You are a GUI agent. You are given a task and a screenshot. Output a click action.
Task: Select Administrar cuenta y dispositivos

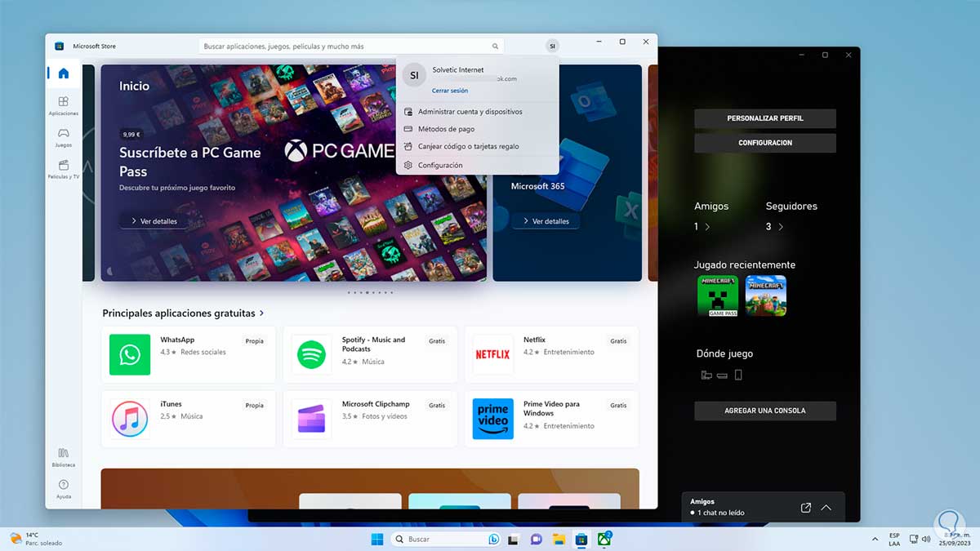[477, 112]
